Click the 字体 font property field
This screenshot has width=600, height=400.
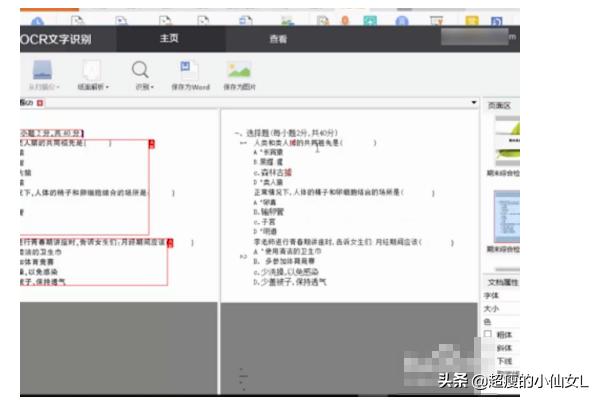(501, 296)
